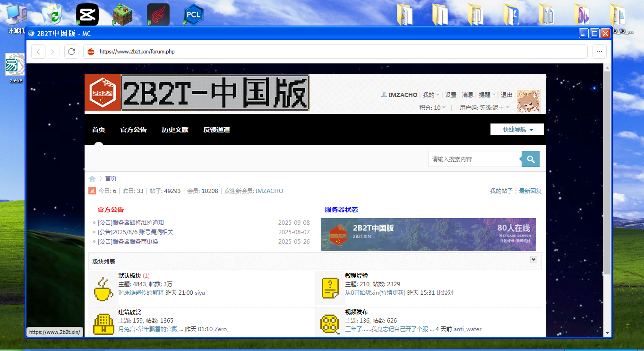Open the 历史文献 menu item
This screenshot has height=351, width=644.
pos(175,129)
